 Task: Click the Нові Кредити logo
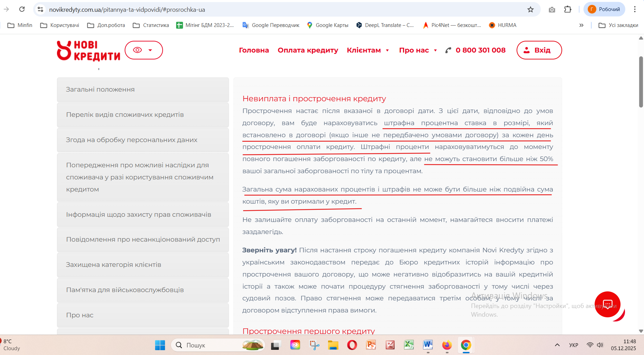[x=88, y=50]
